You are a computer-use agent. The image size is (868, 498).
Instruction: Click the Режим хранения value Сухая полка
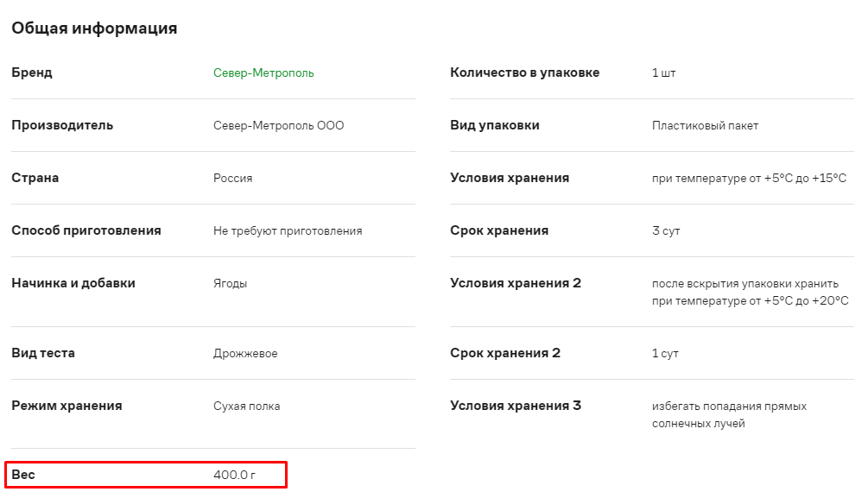247,407
